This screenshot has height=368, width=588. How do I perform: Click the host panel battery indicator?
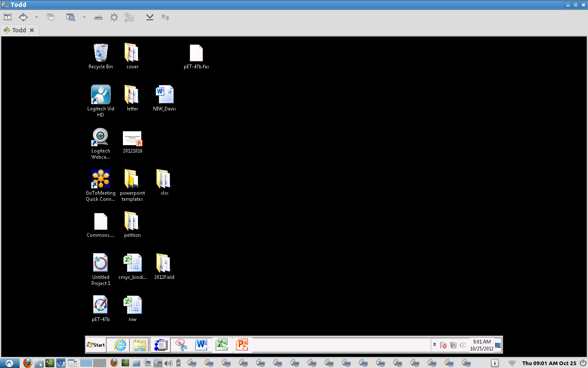pos(178,363)
